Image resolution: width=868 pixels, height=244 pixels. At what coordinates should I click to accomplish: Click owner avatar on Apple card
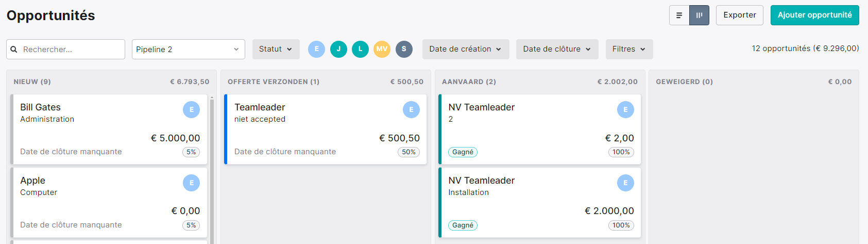[191, 183]
